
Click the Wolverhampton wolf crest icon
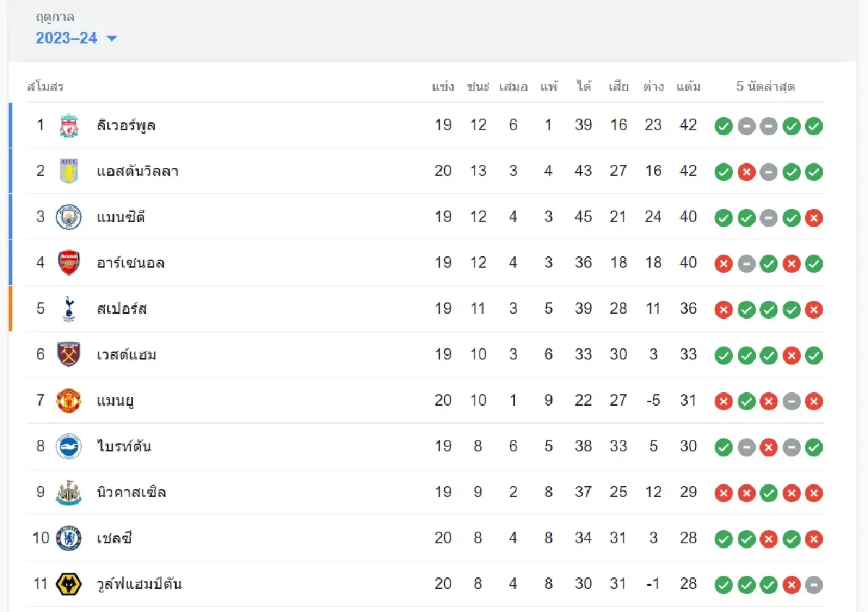(x=69, y=584)
